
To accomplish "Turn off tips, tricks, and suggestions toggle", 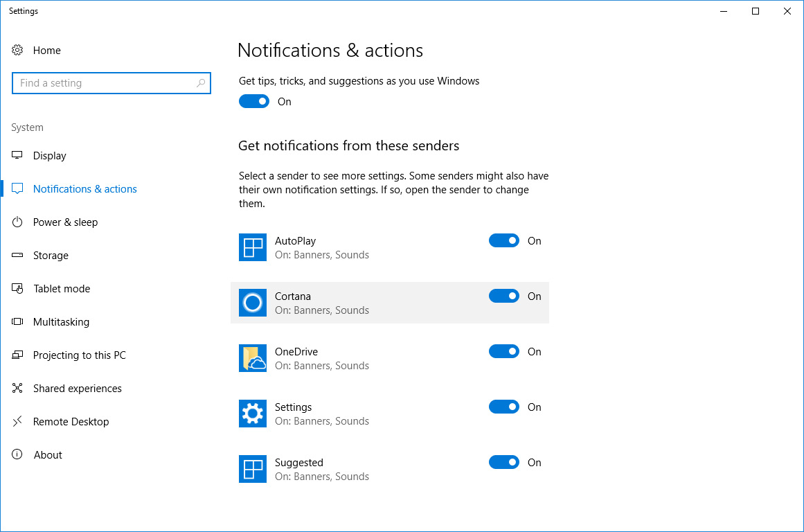I will tap(254, 102).
